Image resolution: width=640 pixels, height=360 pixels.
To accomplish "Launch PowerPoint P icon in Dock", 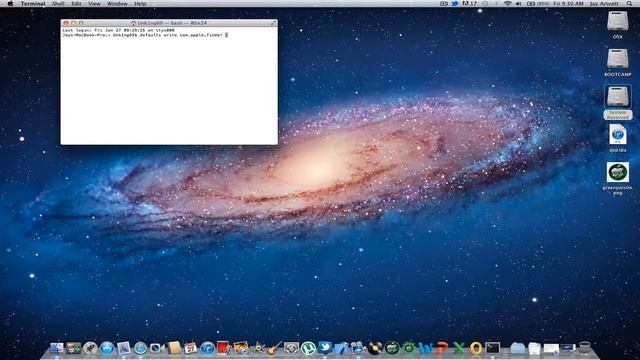I will (x=442, y=348).
